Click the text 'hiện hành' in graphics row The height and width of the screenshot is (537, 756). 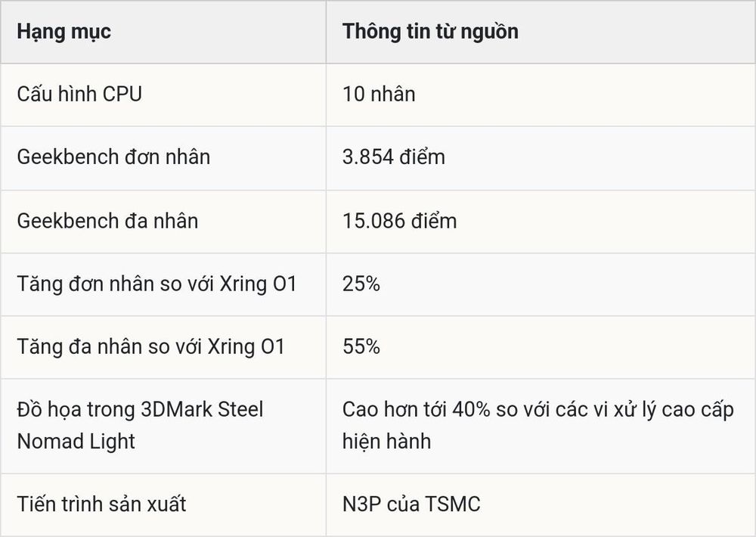pyautogui.click(x=386, y=442)
